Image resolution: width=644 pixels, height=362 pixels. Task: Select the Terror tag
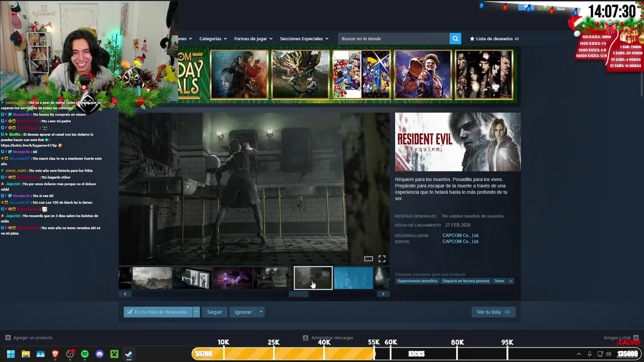[x=499, y=281]
